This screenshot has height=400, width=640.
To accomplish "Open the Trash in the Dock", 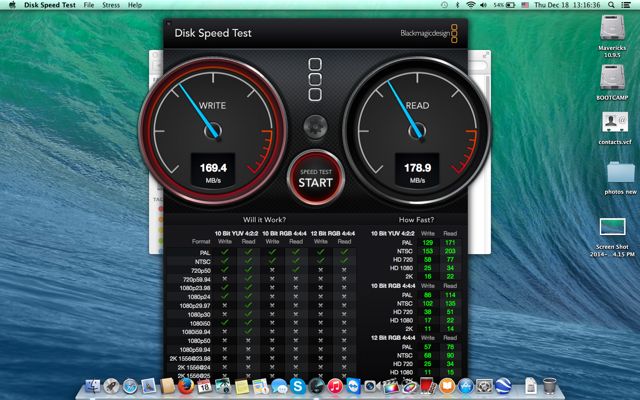I will (x=549, y=386).
